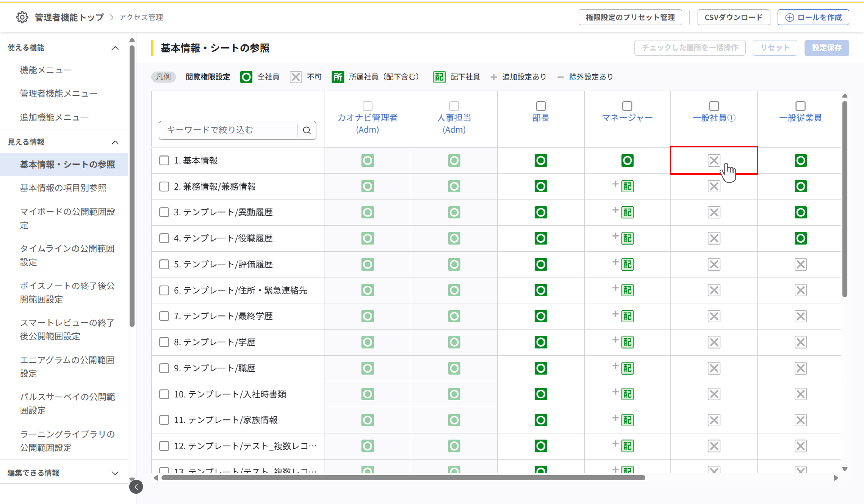The height and width of the screenshot is (504, 864).
Task: Tick the 部長 column checkbox
Action: [541, 106]
